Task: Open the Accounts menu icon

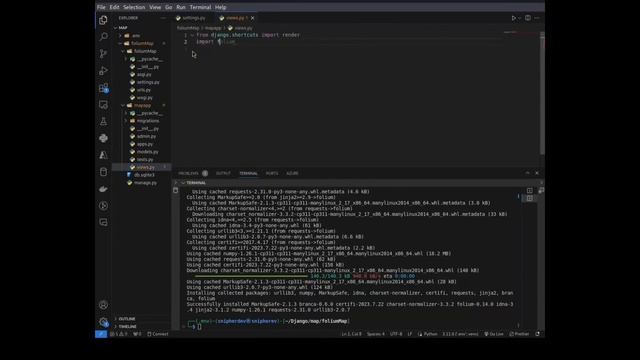Action: (x=103, y=304)
